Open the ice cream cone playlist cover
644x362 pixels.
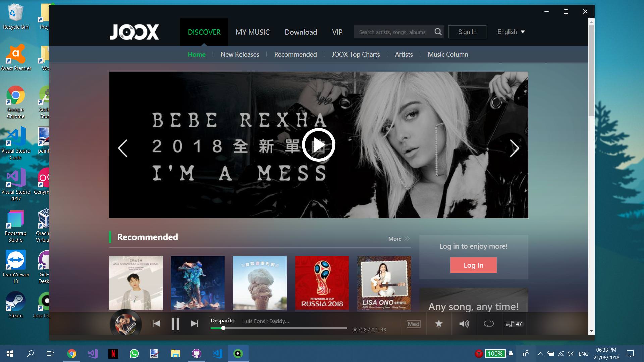[x=260, y=283]
